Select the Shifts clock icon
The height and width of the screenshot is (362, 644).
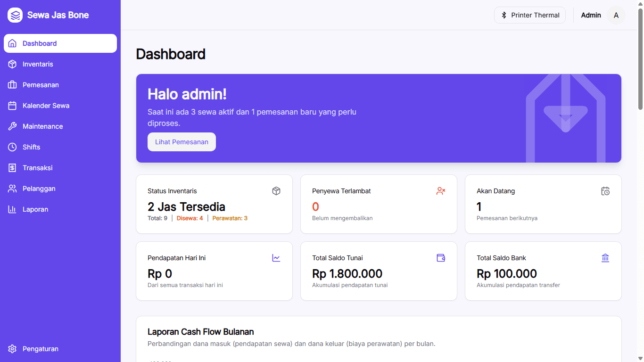tap(13, 147)
